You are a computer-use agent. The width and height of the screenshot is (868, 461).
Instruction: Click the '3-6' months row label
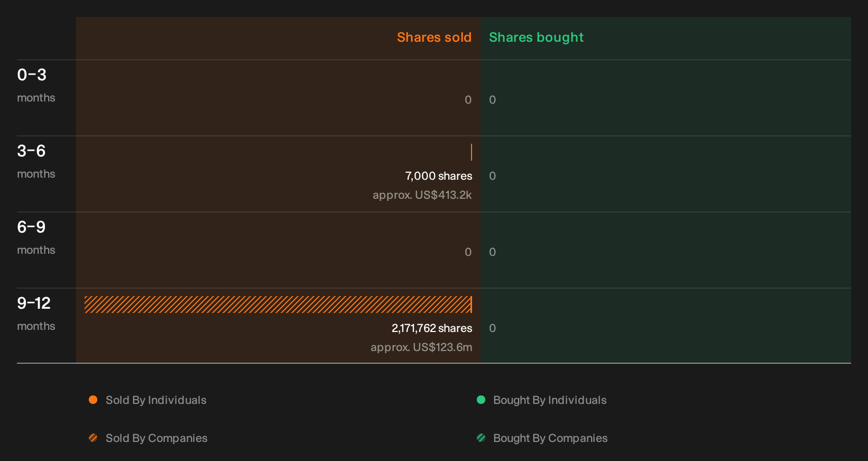[31, 151]
